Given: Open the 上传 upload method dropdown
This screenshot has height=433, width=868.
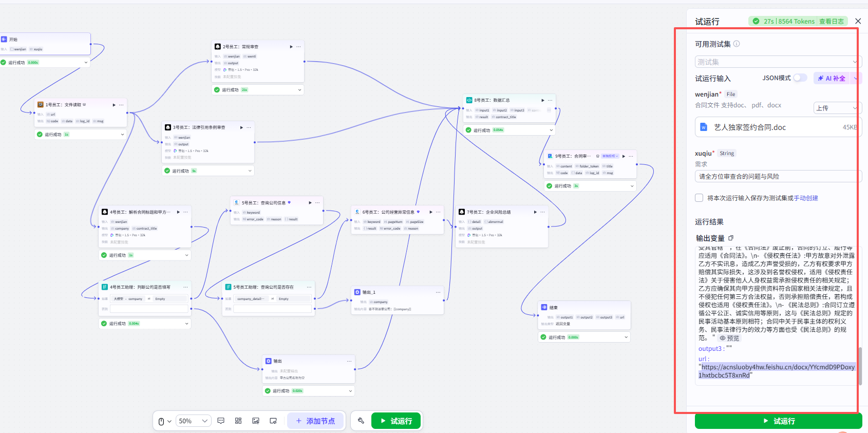Looking at the screenshot, I should click(x=837, y=108).
